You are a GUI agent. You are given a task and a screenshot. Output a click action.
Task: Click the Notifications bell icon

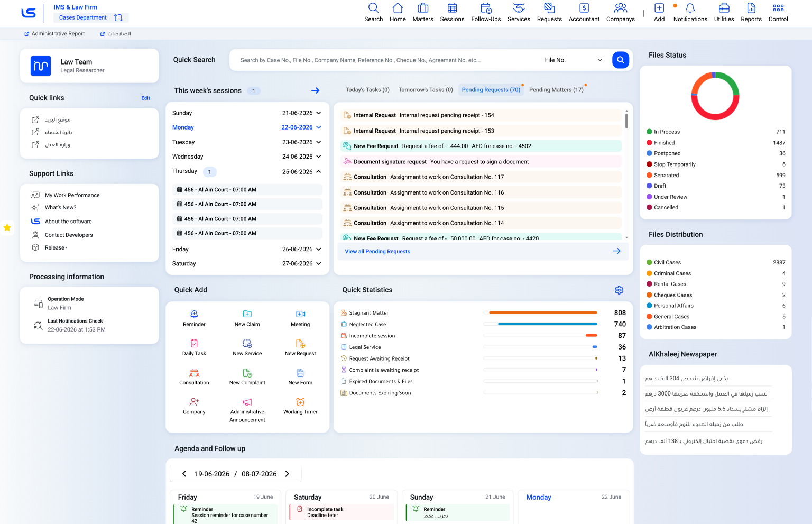point(690,8)
